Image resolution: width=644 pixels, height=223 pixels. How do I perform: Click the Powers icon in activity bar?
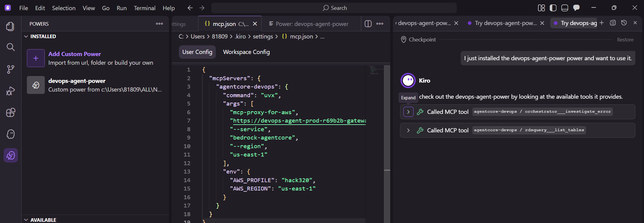coord(10,155)
